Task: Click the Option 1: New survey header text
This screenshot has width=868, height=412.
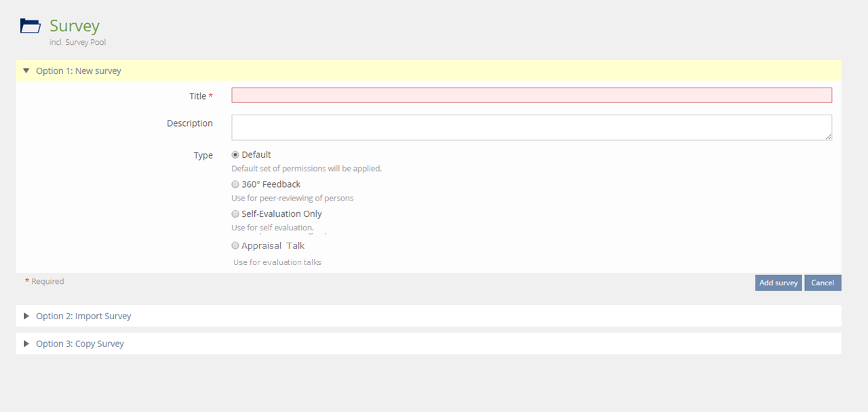Action: [79, 70]
